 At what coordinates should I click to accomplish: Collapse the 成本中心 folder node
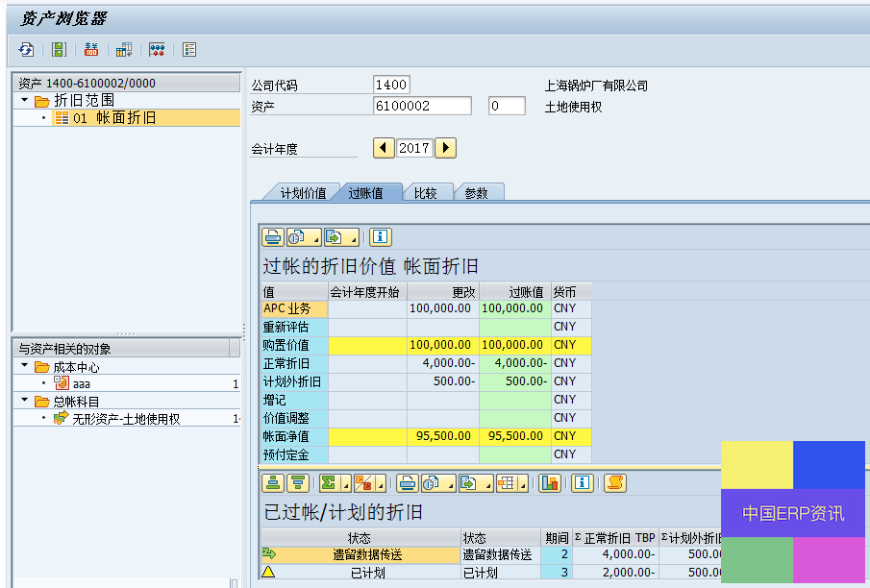click(x=24, y=366)
